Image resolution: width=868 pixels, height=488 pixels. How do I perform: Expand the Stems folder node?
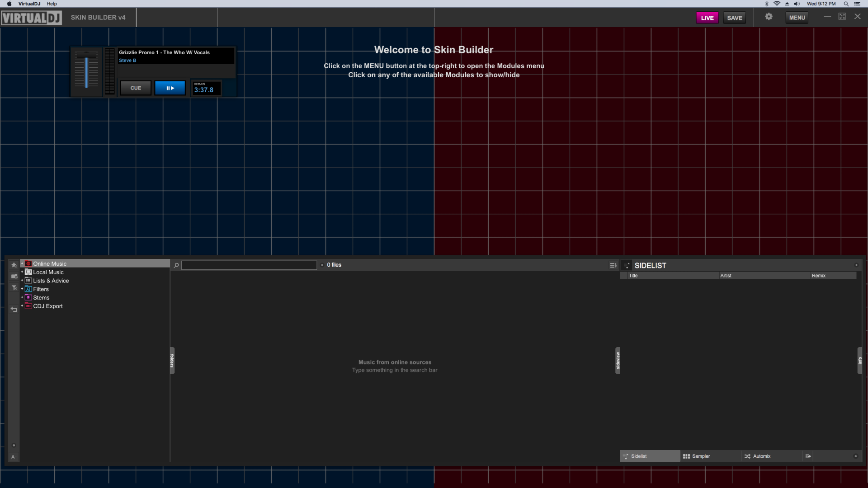[22, 297]
